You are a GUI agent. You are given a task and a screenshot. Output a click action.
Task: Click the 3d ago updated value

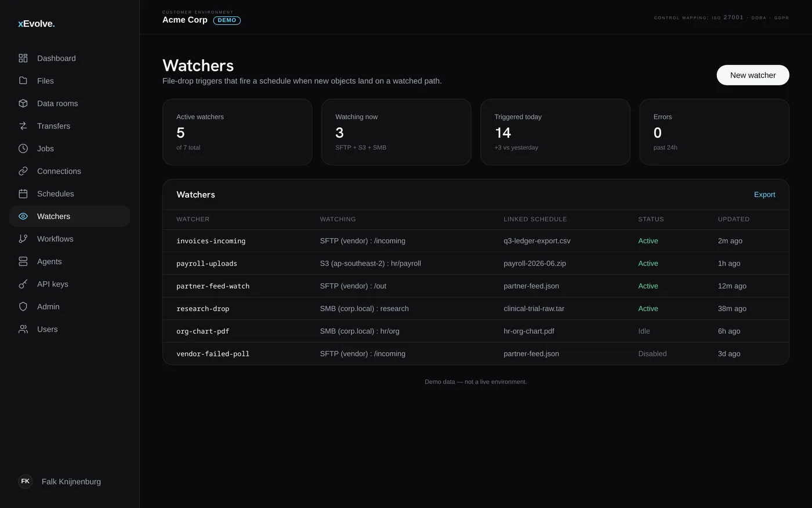(729, 354)
